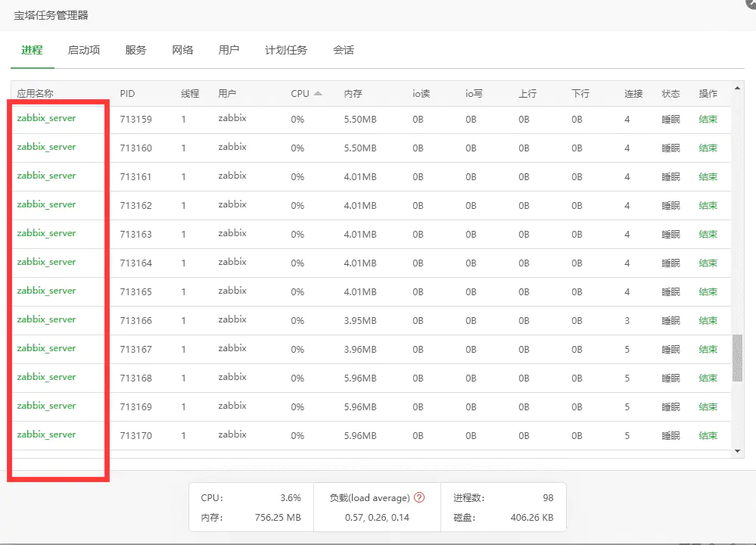756x545 pixels.
Task: Sort by the 连接 column header
Action: 633,94
